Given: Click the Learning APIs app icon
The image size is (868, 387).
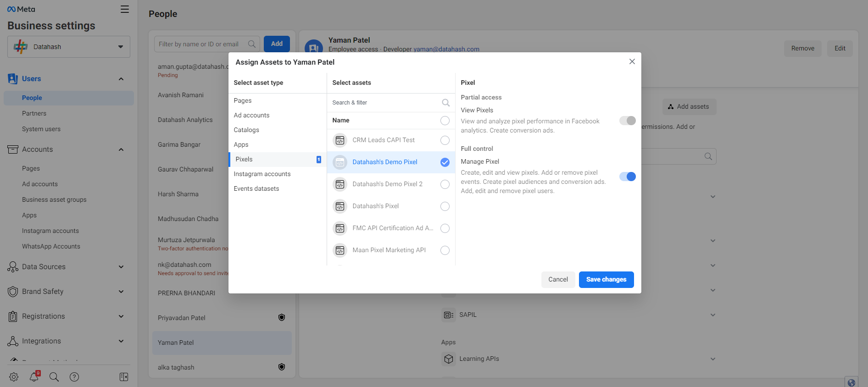Looking at the screenshot, I should [449, 359].
